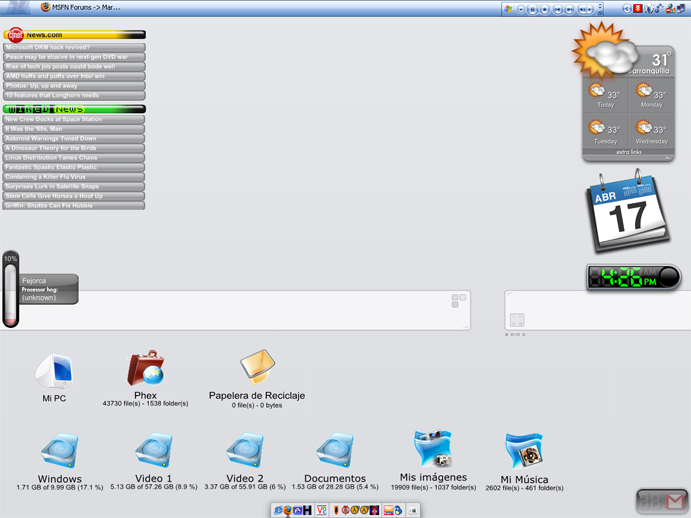Open the volume dropdown arrow in media toolbar
This screenshot has width=691, height=518.
point(590,9)
